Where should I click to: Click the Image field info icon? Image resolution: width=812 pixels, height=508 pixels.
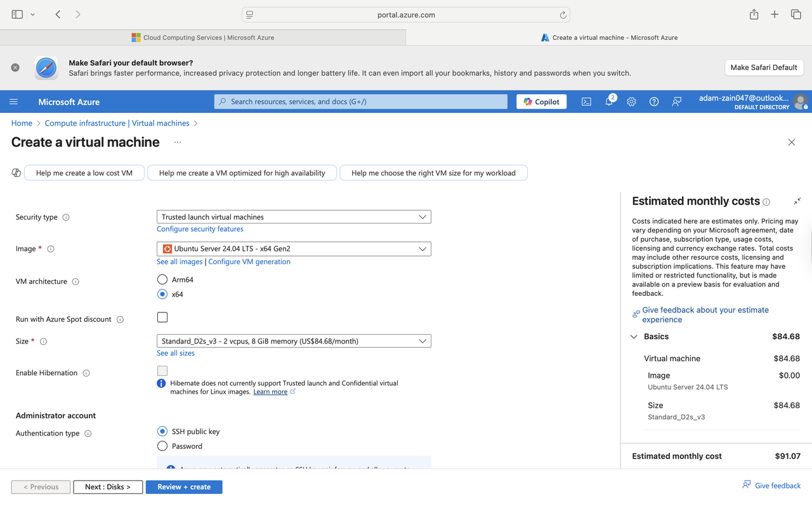pyautogui.click(x=51, y=249)
